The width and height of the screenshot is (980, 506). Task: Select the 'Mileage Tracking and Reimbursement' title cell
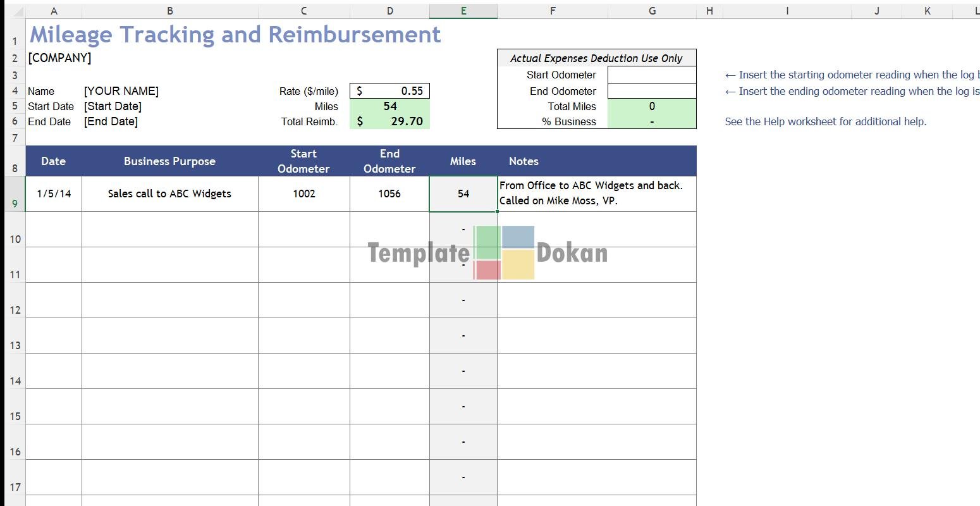click(235, 35)
